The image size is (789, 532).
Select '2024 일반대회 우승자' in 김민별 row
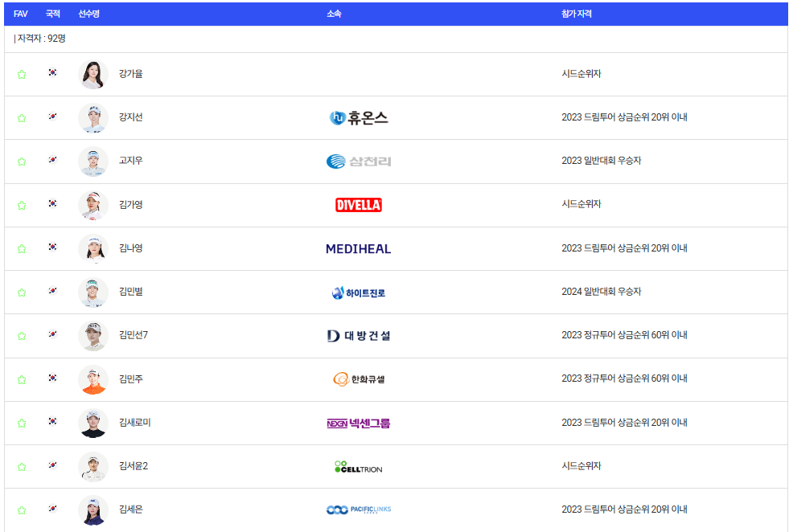tap(602, 291)
